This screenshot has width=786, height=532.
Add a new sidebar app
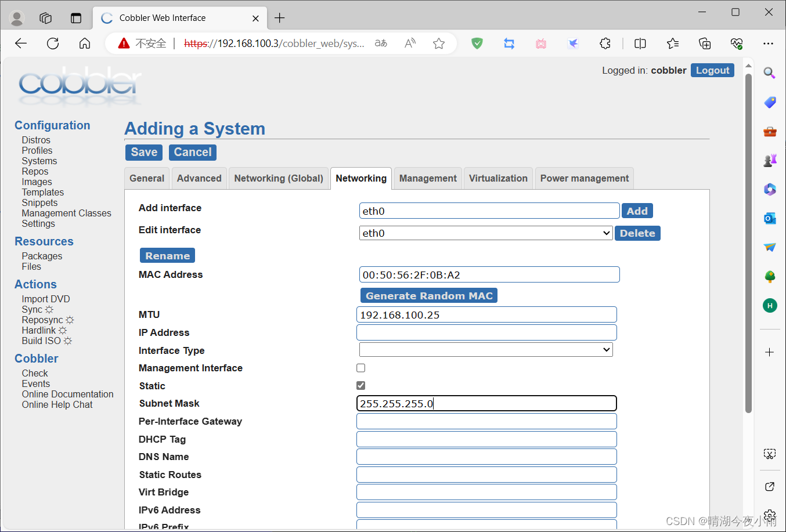[770, 352]
